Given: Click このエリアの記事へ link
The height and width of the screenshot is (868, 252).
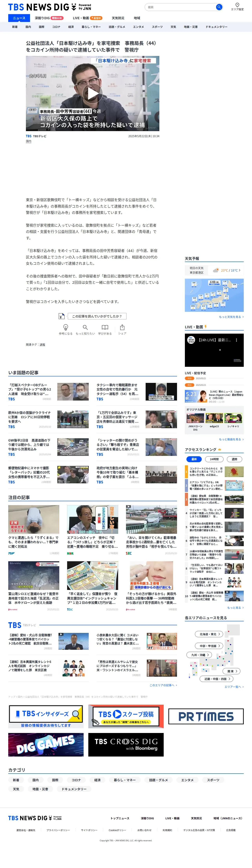Looking at the screenshot, I should pos(163,685).
